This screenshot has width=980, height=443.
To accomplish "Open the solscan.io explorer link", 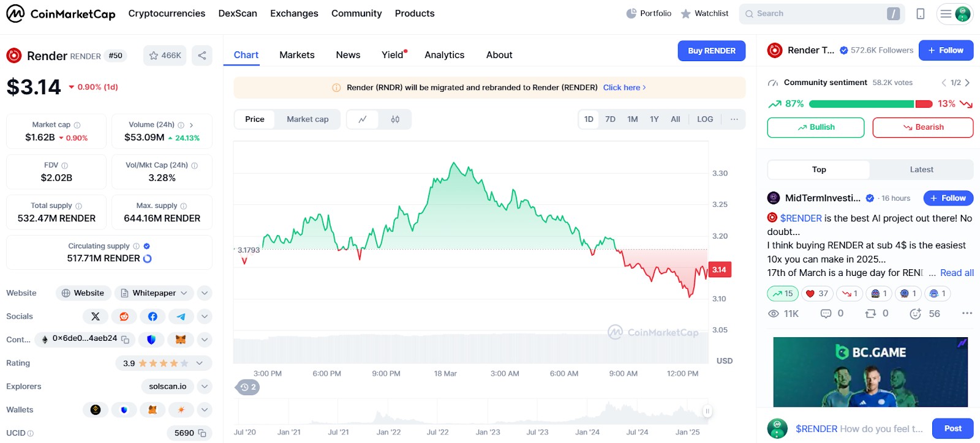I will (x=168, y=387).
